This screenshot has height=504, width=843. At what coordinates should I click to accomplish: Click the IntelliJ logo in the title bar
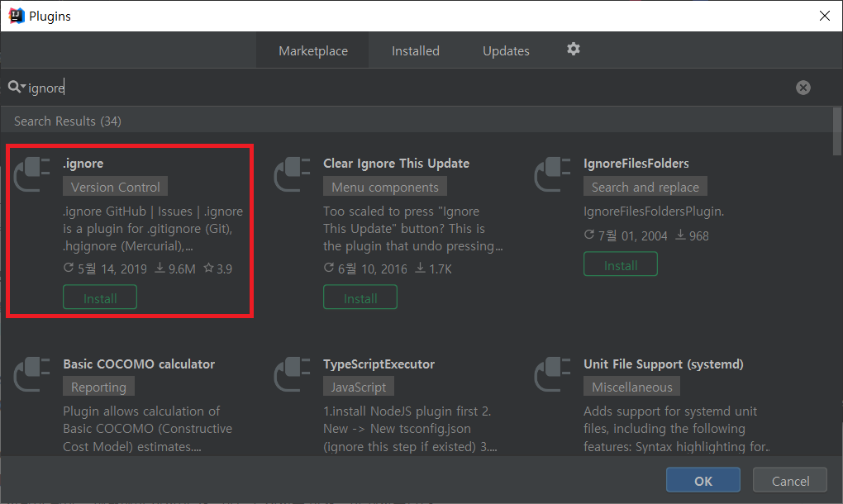17,16
